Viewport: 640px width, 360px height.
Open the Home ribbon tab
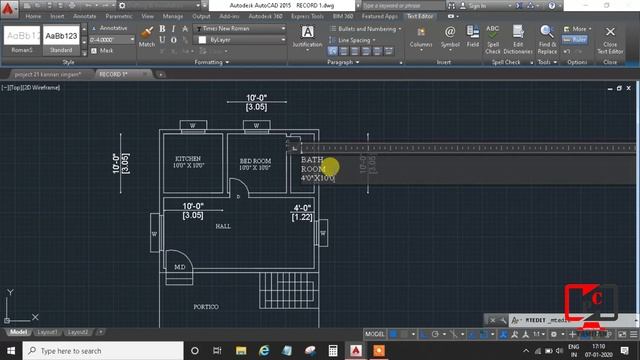pyautogui.click(x=33, y=16)
